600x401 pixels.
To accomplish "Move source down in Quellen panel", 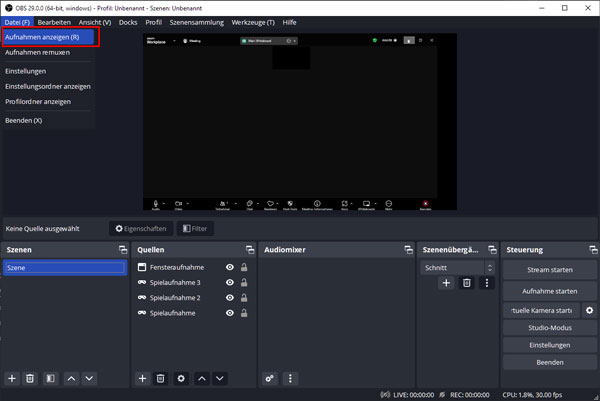I will pyautogui.click(x=220, y=378).
